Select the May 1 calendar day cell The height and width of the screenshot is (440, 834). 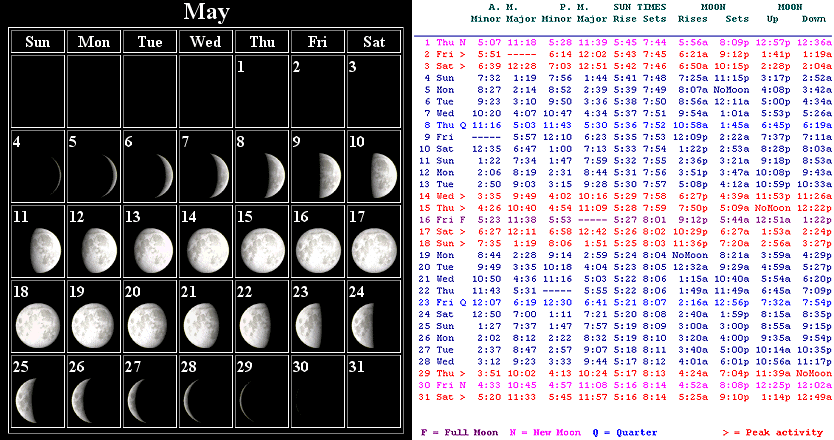[262, 92]
